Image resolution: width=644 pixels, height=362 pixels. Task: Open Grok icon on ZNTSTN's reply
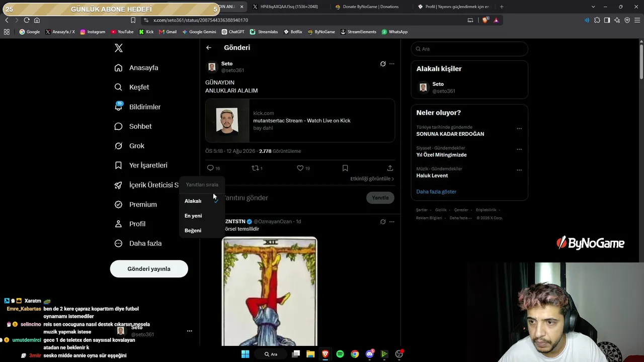click(383, 222)
